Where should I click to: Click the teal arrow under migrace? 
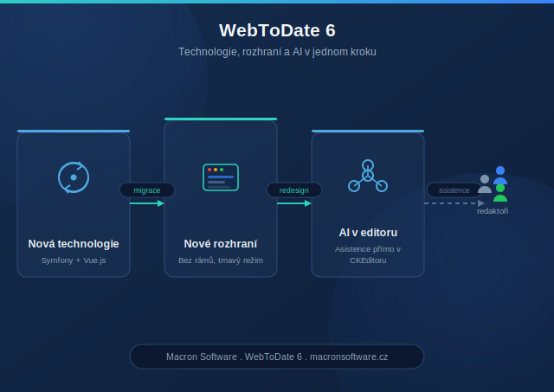(x=147, y=203)
